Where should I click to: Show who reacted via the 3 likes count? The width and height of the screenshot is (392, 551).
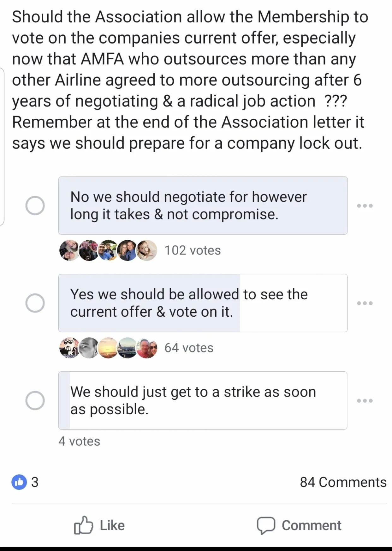pyautogui.click(x=35, y=482)
